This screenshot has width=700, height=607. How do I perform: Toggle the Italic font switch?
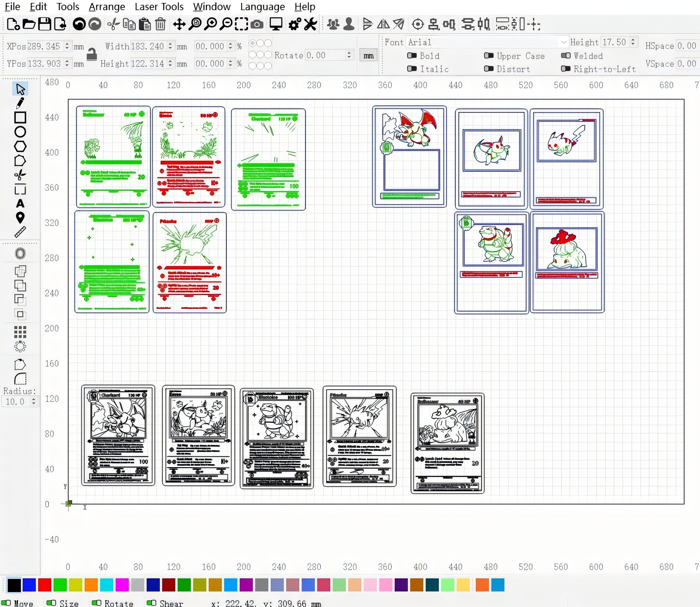(x=412, y=69)
